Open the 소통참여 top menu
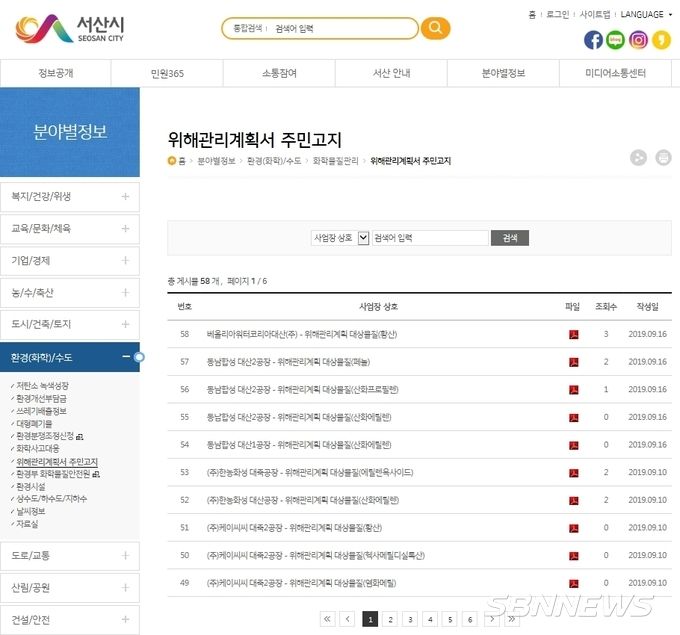The width and height of the screenshot is (680, 635). pyautogui.click(x=279, y=73)
